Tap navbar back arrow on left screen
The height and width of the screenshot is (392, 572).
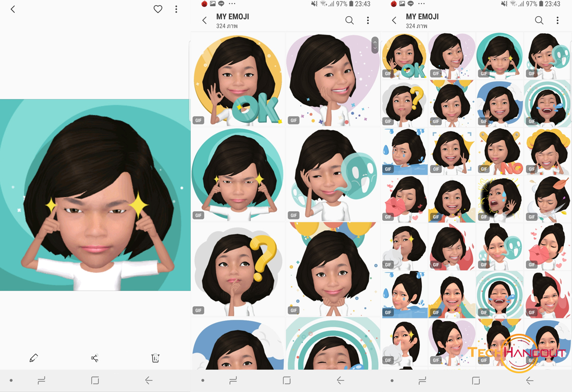click(149, 381)
